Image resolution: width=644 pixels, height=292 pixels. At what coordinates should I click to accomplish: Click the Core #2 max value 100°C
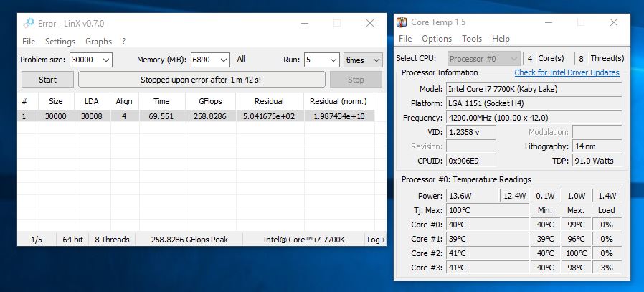pyautogui.click(x=576, y=253)
